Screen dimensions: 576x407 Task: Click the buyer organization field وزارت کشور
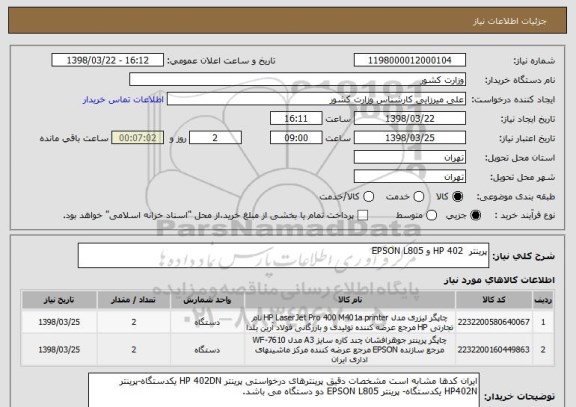[298, 80]
